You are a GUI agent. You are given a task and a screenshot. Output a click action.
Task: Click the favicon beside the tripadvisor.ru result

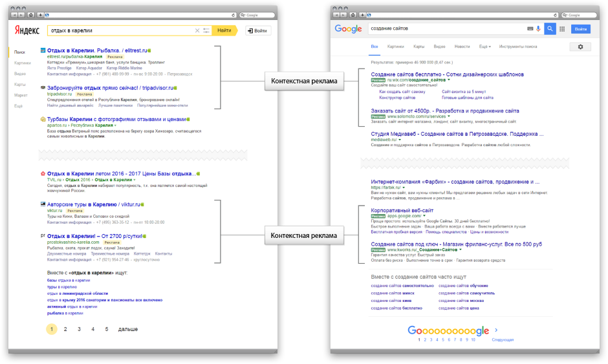coord(43,88)
